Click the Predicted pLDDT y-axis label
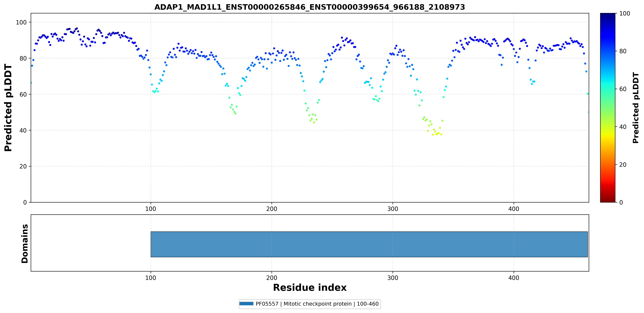Image resolution: width=644 pixels, height=313 pixels. pos(8,108)
